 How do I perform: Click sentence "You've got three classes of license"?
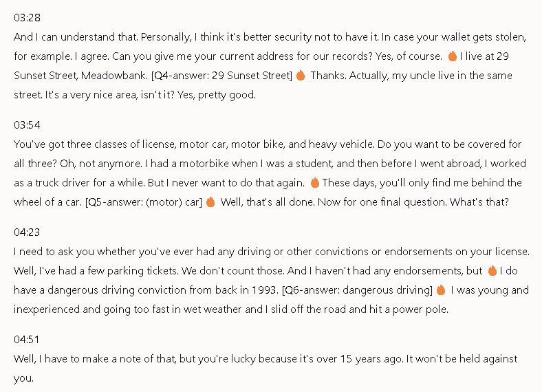[x=194, y=144]
